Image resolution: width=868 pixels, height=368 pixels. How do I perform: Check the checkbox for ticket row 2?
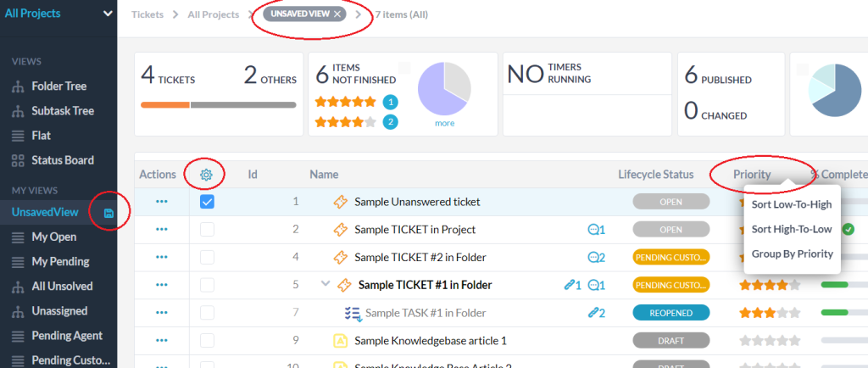click(x=208, y=230)
